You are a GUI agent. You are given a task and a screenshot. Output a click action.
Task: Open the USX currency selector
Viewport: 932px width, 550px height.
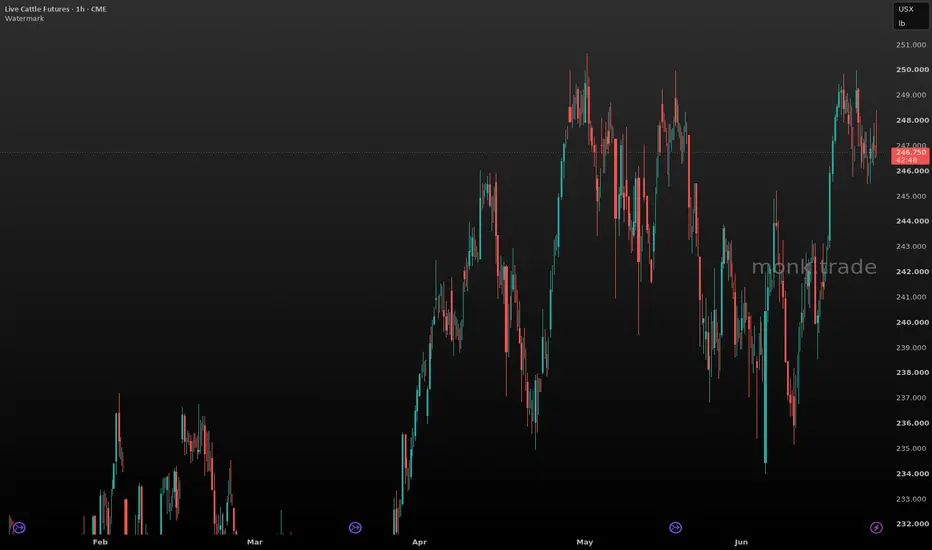906,9
